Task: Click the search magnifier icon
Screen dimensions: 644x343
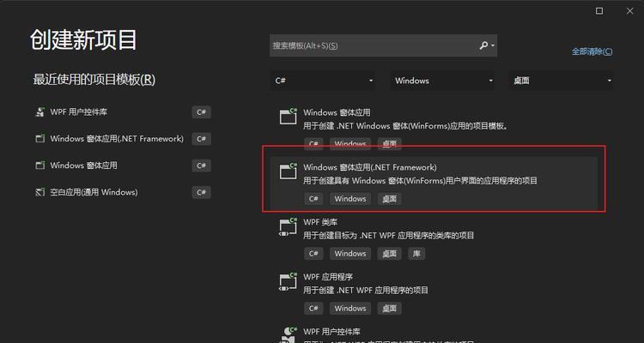Action: click(x=483, y=45)
